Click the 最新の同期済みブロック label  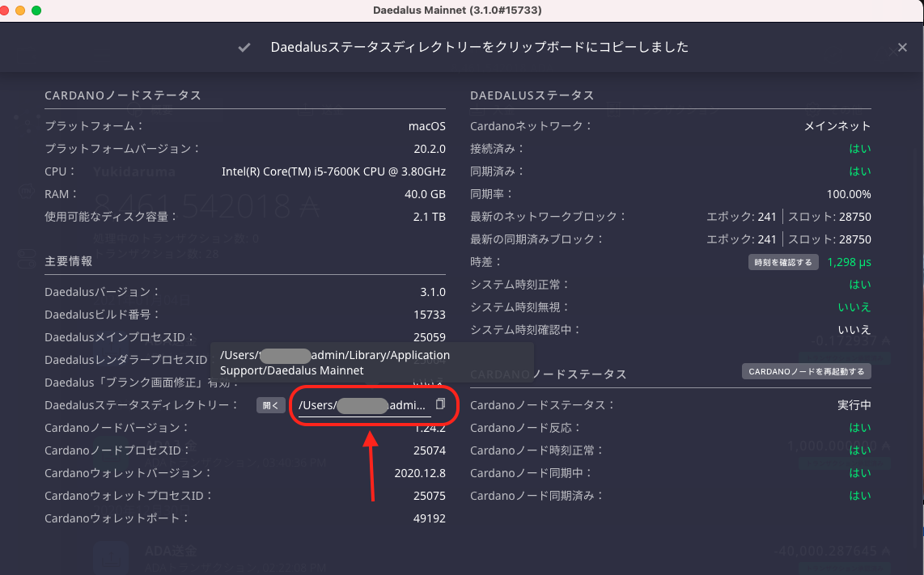click(x=536, y=239)
